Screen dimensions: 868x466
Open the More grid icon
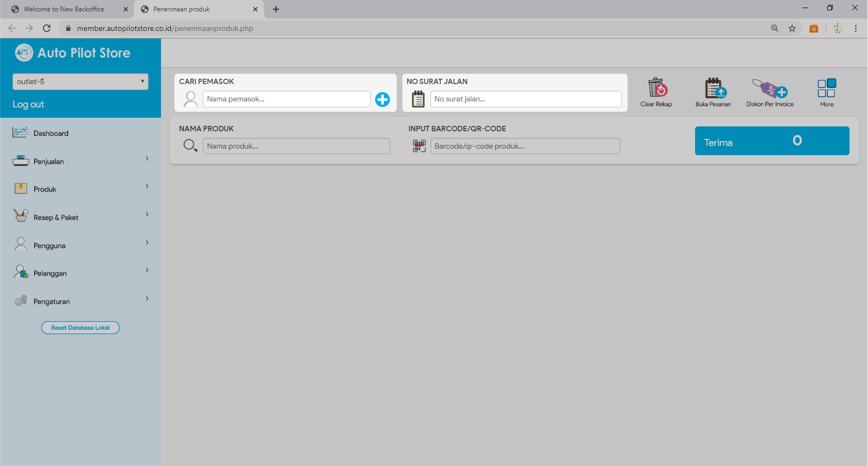[x=826, y=88]
